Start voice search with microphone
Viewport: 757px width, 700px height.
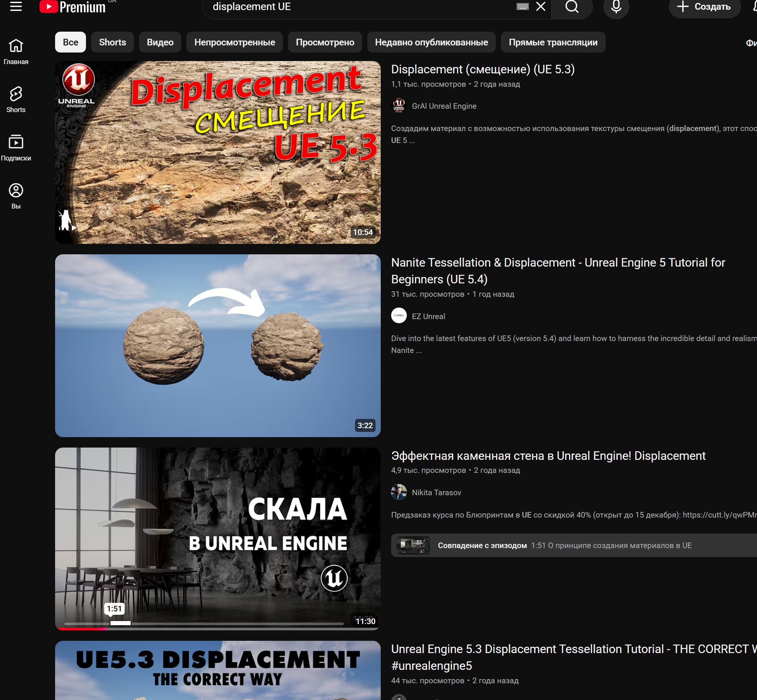616,6
